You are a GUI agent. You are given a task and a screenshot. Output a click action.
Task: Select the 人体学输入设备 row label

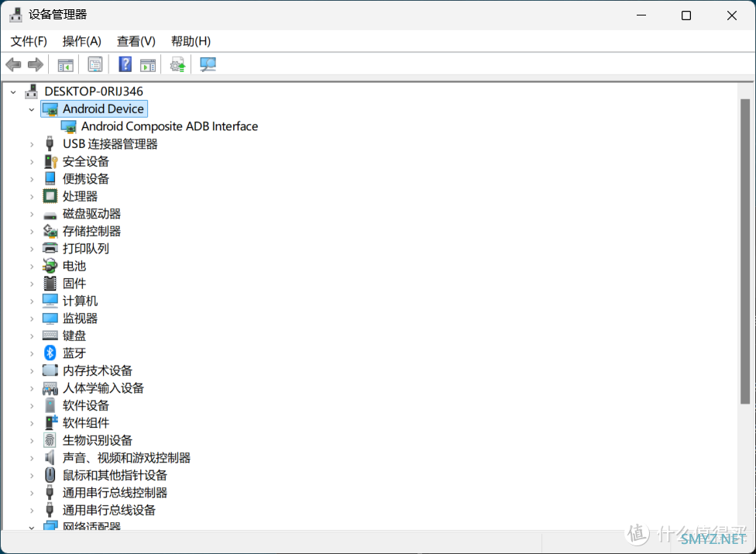point(103,388)
